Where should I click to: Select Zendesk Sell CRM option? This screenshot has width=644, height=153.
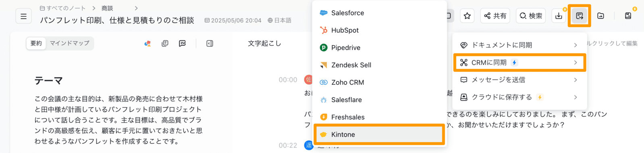tap(380, 65)
